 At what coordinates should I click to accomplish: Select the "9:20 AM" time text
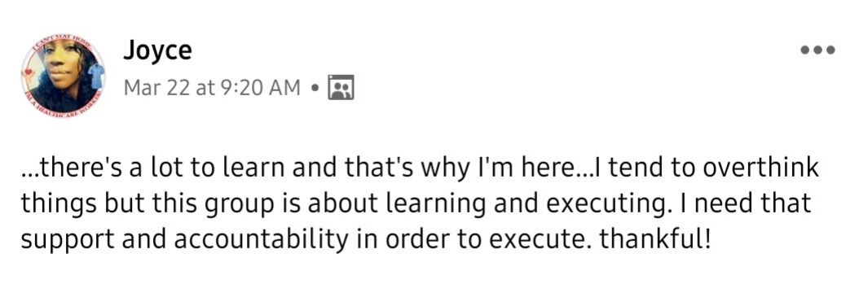260,87
